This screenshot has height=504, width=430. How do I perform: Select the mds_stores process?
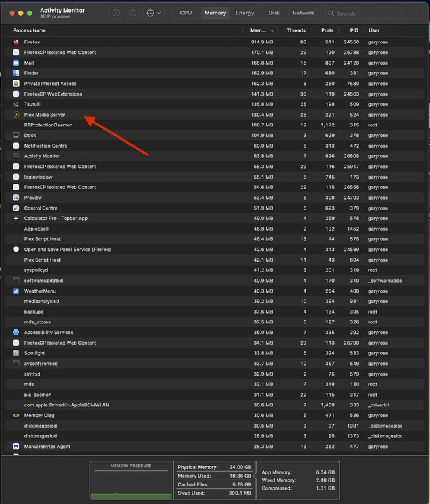215,322
